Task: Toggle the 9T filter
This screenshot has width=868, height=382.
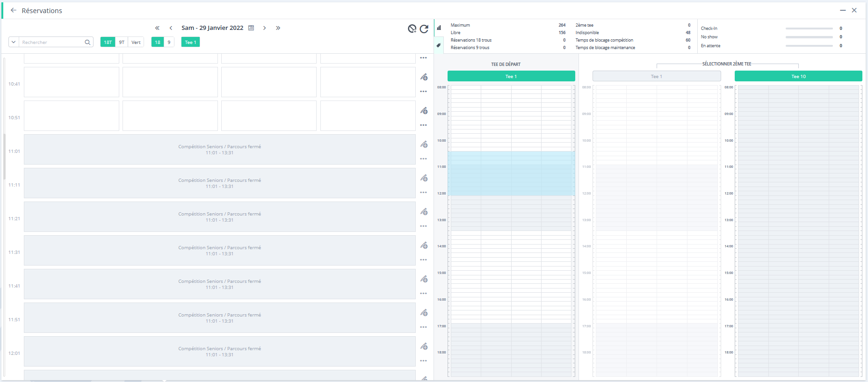Action: coord(122,42)
